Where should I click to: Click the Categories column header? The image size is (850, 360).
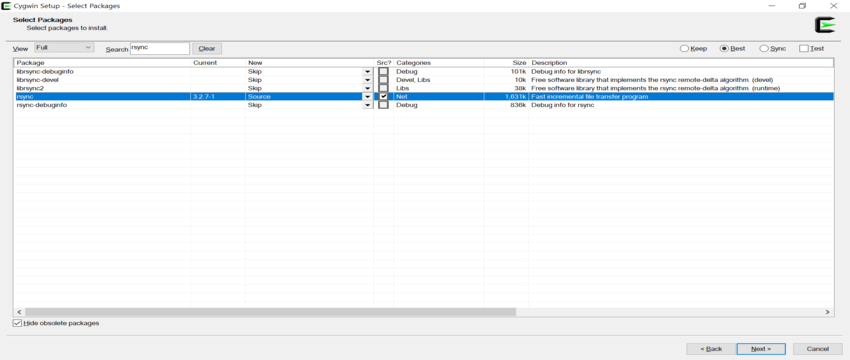tap(439, 63)
